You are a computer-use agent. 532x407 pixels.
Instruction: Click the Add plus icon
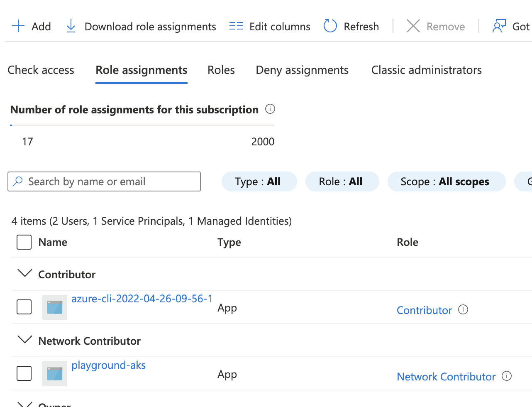pyautogui.click(x=18, y=26)
